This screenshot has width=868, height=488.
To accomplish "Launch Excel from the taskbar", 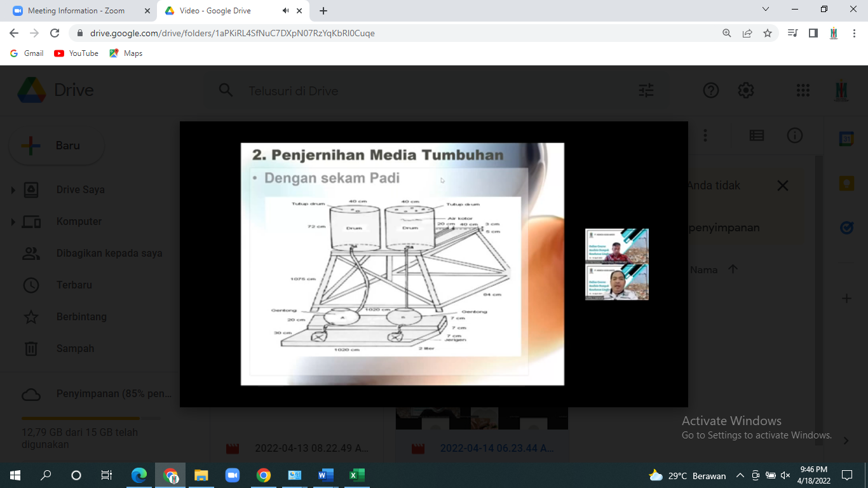I will pyautogui.click(x=357, y=475).
